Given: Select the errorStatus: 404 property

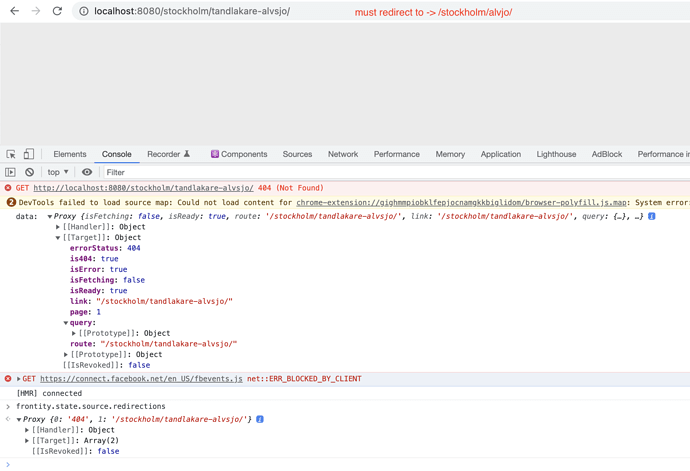Looking at the screenshot, I should click(105, 248).
